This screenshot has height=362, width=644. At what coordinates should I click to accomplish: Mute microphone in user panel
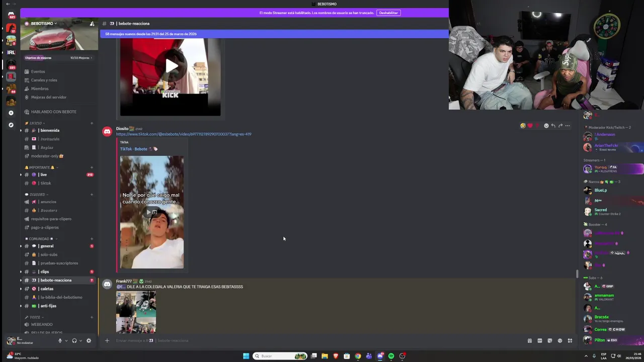[60, 340]
